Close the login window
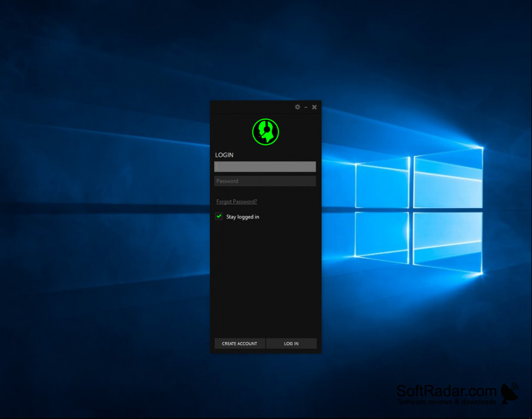532x419 pixels. tap(314, 107)
